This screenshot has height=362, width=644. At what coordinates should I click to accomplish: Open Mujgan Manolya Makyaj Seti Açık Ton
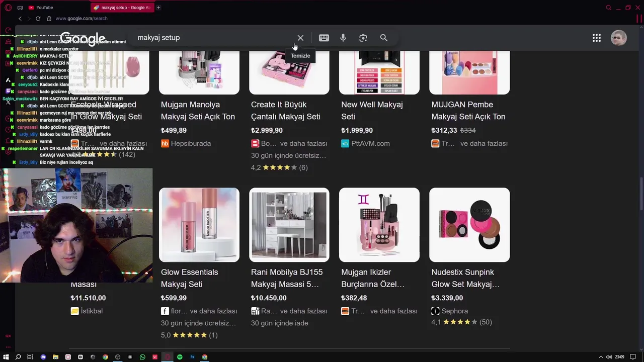point(198,111)
